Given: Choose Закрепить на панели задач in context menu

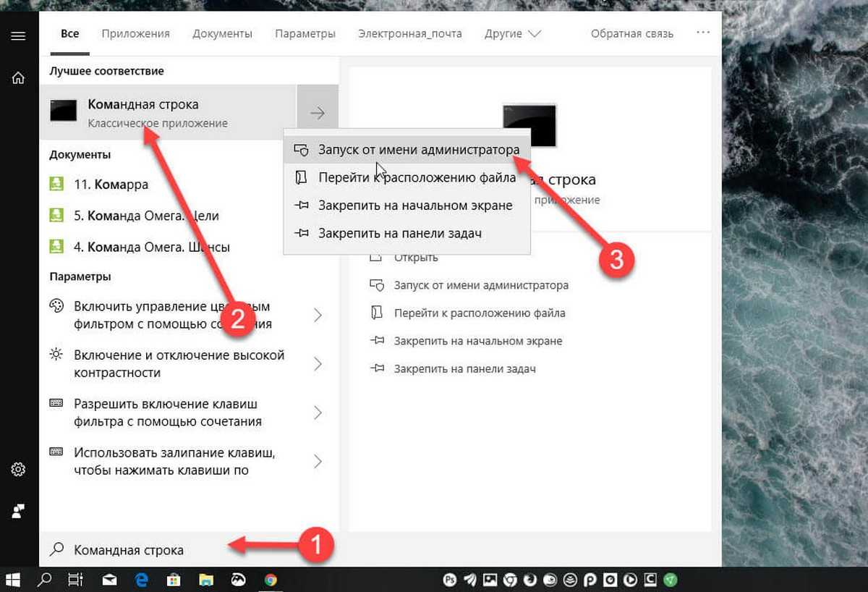Looking at the screenshot, I should [x=399, y=233].
